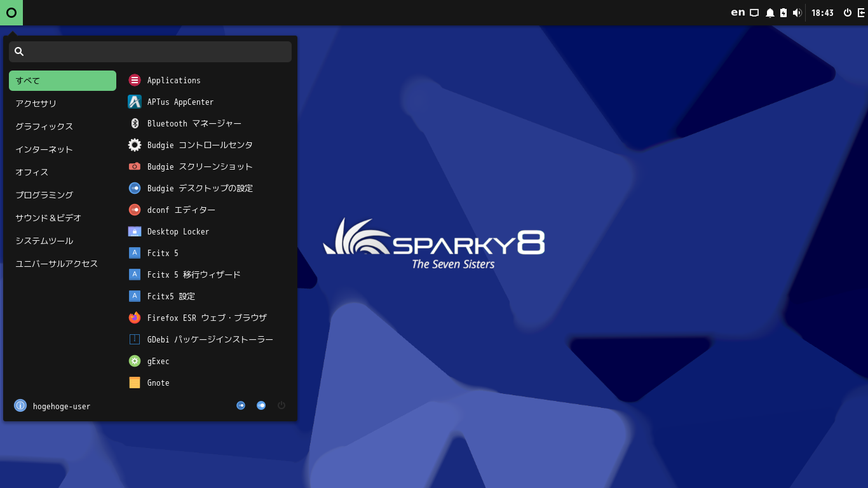Viewport: 868px width, 488px height.
Task: Click light blue settings icon beside the menu power button
Action: pyautogui.click(x=261, y=405)
